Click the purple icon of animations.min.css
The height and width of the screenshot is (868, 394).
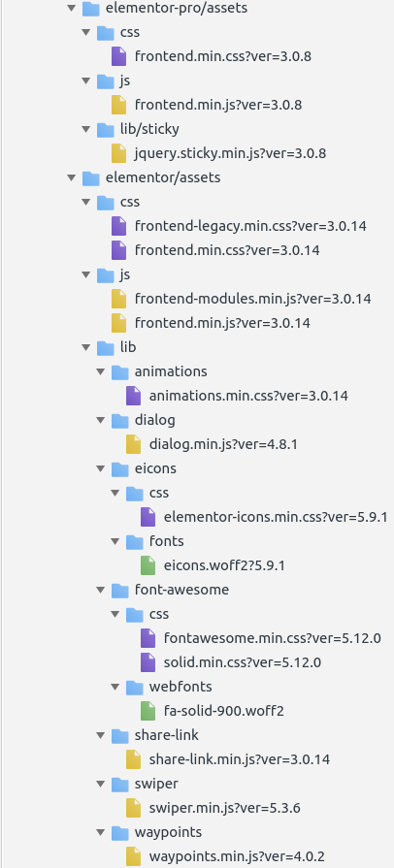pos(134,396)
